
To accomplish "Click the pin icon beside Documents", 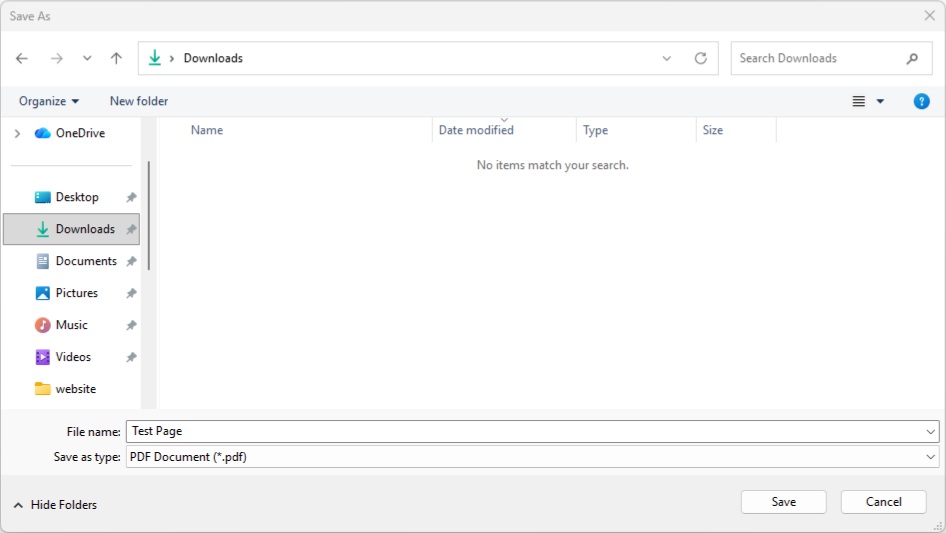I will tap(131, 261).
